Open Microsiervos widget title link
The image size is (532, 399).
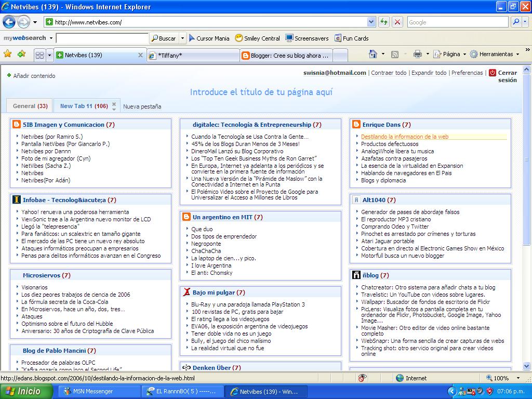click(42, 275)
